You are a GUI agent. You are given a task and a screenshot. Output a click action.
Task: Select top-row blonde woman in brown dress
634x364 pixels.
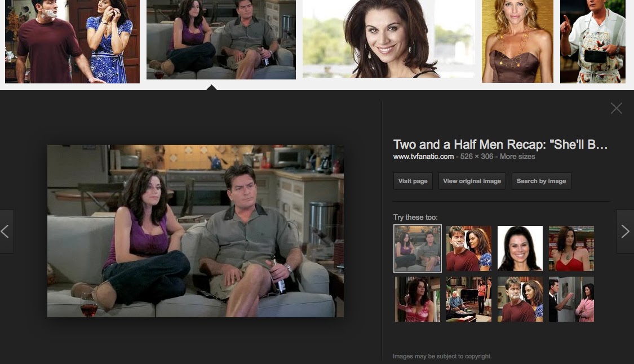coord(517,41)
